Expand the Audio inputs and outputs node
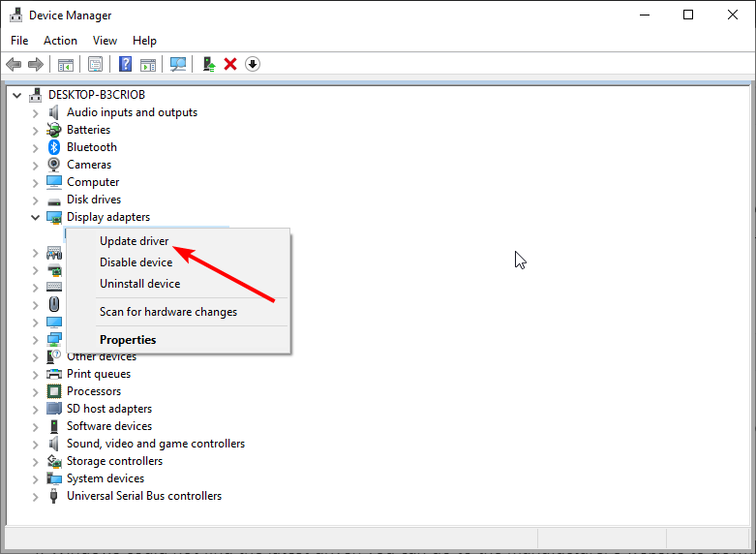This screenshot has width=756, height=554. [x=35, y=113]
